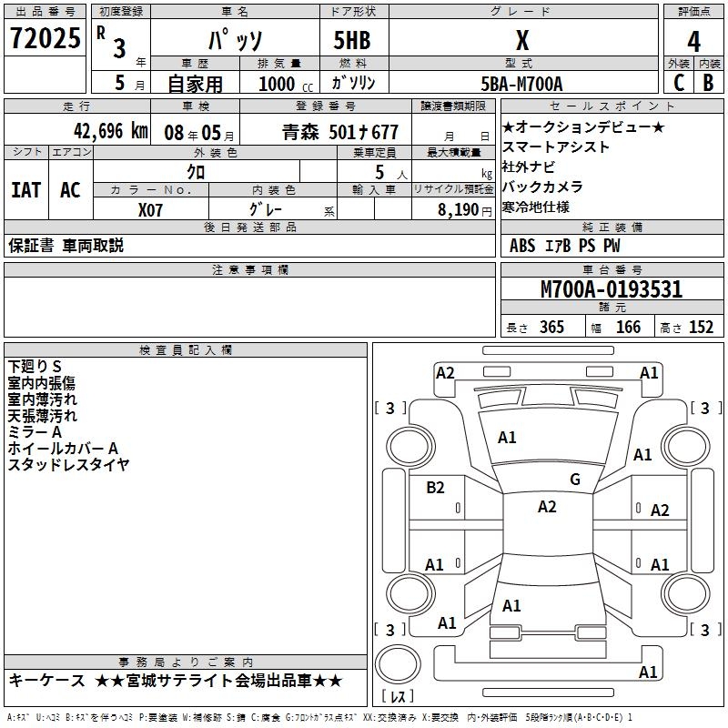Select the inspector note 室内内張傷

41,383
